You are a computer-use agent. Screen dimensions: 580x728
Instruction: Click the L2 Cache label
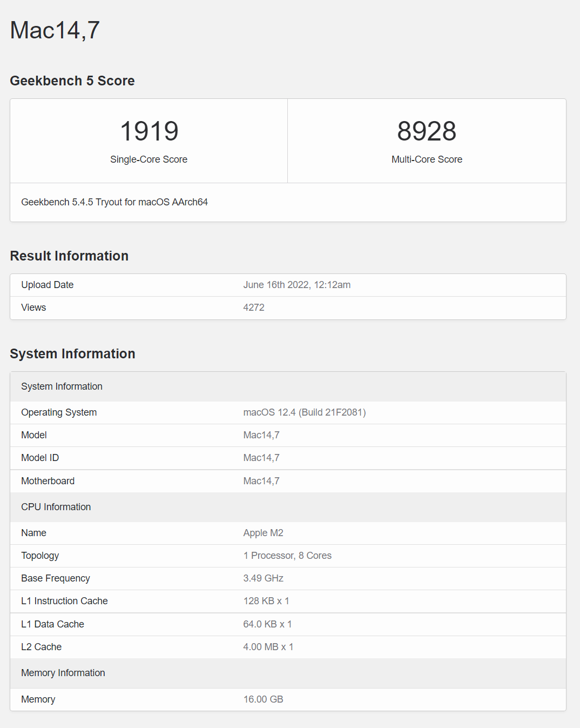(41, 647)
